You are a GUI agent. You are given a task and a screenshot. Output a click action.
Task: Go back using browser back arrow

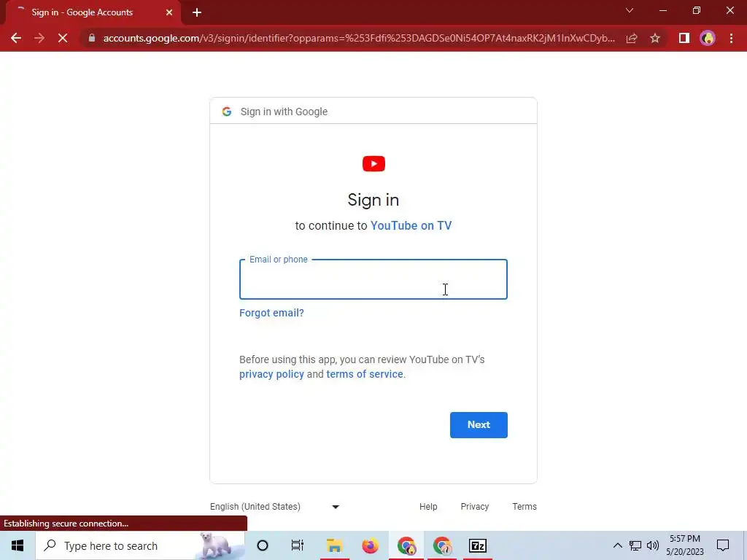(x=16, y=38)
